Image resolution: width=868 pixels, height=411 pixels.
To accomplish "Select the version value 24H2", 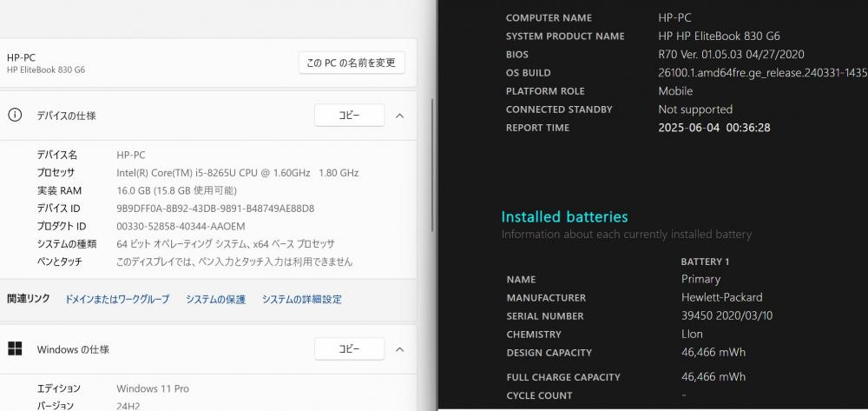I will click(x=128, y=406).
